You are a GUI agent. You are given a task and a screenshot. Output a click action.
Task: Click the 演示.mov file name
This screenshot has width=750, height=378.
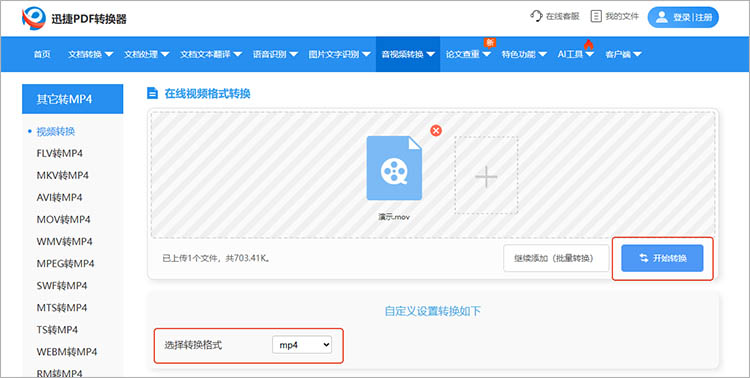pos(394,217)
